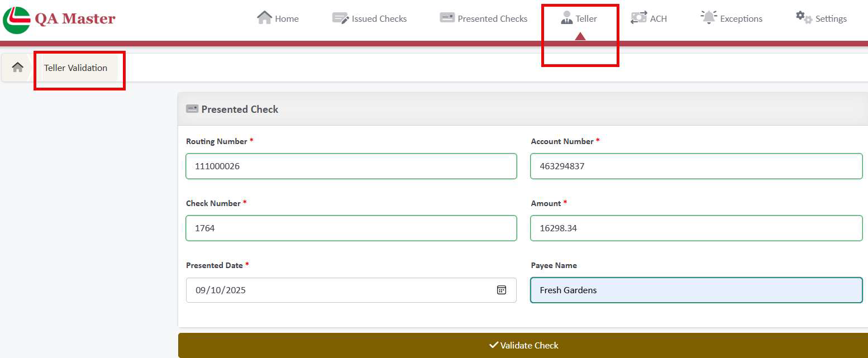Click the QA Master brand text
The image size is (868, 358).
pos(75,19)
